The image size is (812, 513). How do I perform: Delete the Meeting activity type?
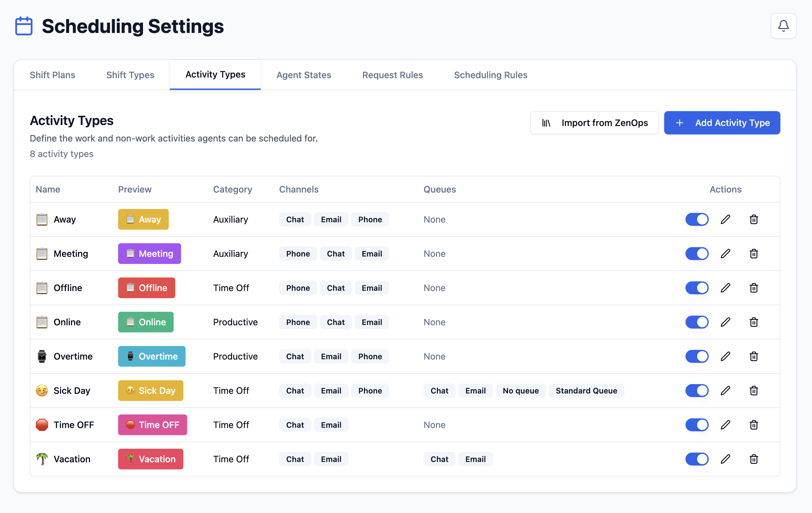tap(754, 254)
